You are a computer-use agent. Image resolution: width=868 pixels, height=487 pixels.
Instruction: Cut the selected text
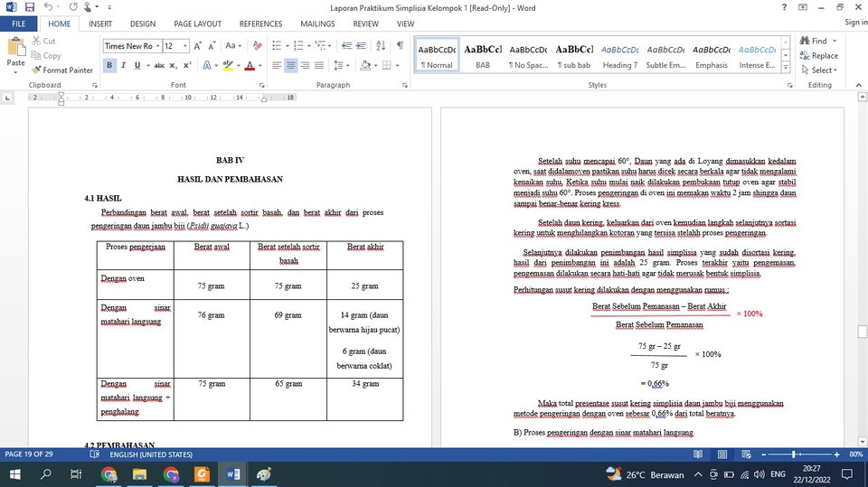pos(43,41)
